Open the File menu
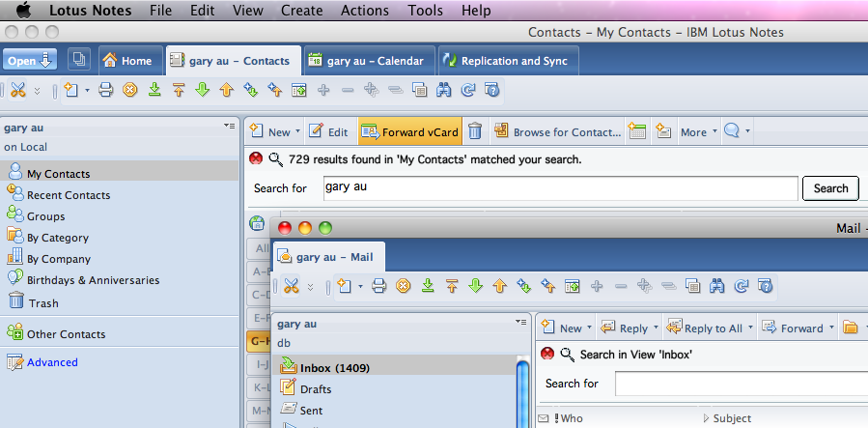 [160, 10]
